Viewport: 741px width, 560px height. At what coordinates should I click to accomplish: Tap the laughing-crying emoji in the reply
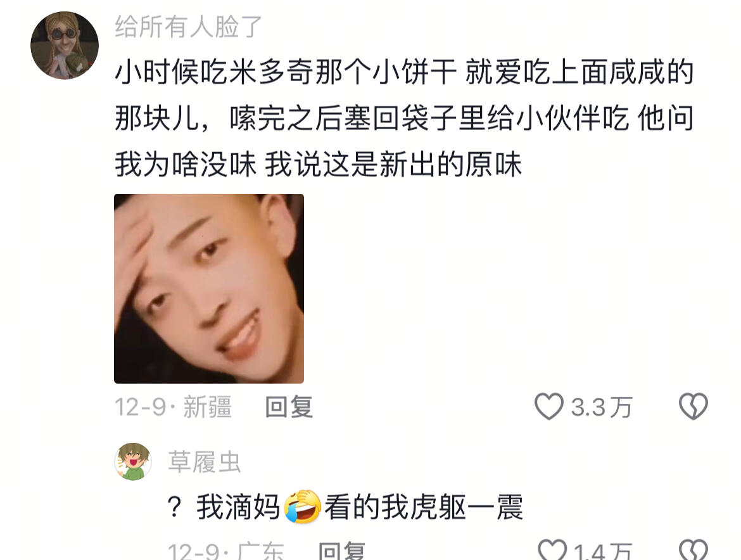click(303, 507)
